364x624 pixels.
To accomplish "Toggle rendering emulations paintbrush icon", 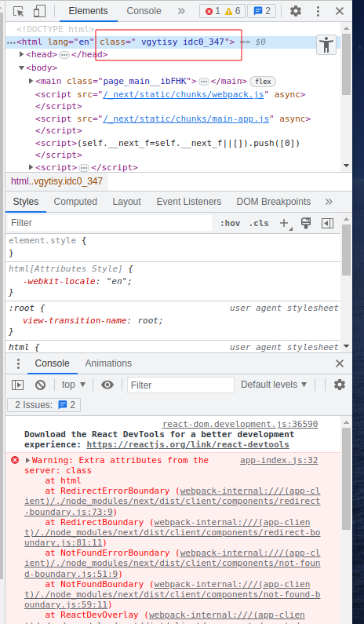I will click(x=305, y=223).
